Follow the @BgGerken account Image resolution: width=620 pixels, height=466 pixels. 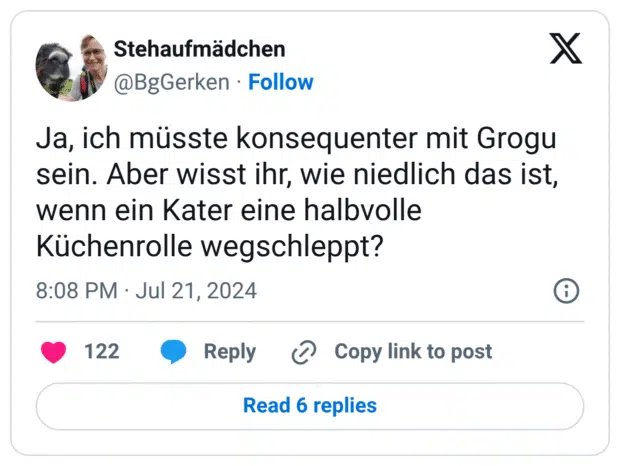pyautogui.click(x=280, y=82)
